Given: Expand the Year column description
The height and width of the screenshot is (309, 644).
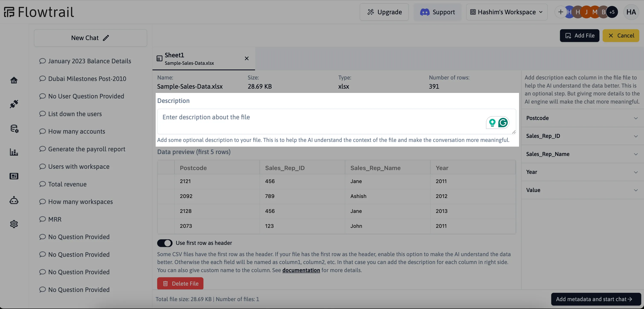Looking at the screenshot, I should (583, 172).
